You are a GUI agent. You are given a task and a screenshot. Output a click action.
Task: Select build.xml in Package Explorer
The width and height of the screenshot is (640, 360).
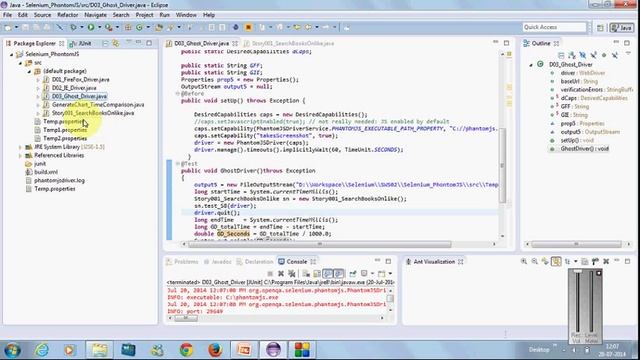(x=46, y=172)
